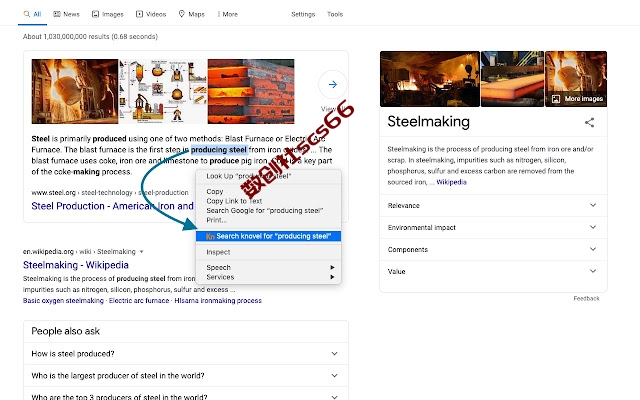Open the HIsarna ironmaking process sublink
Viewport: 640px width, 400px height.
(x=218, y=301)
